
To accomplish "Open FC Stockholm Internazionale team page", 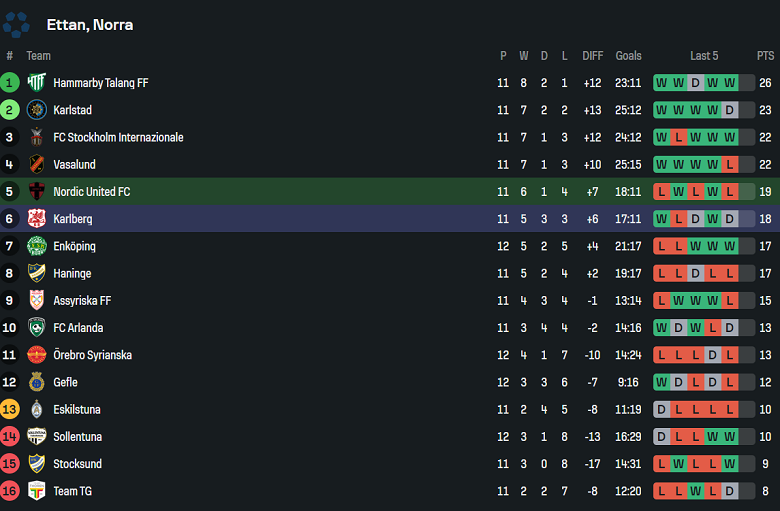I will 118,137.
